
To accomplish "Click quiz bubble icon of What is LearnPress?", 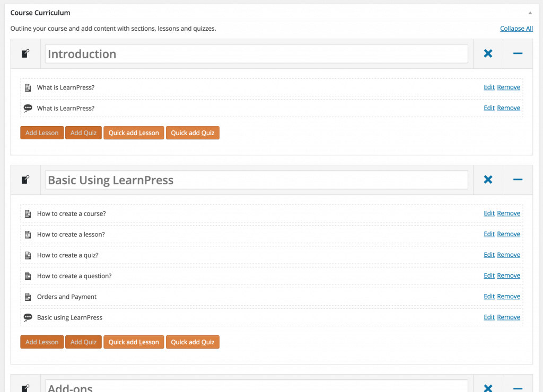I will click(x=28, y=108).
